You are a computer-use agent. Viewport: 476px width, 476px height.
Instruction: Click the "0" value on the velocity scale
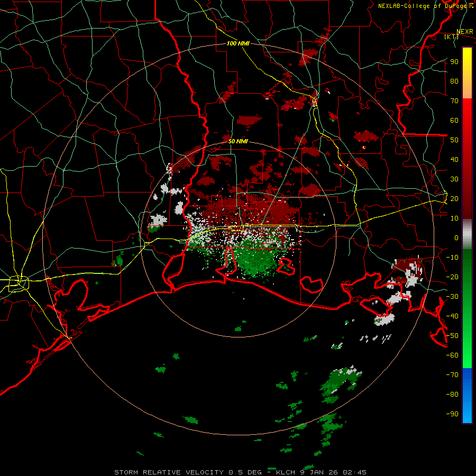(456, 237)
